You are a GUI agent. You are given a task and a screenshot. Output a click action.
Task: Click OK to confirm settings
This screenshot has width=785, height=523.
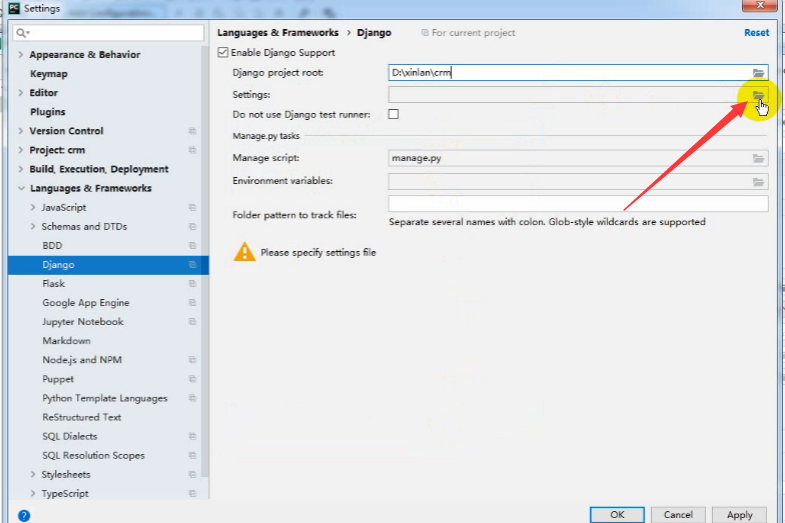[617, 515]
